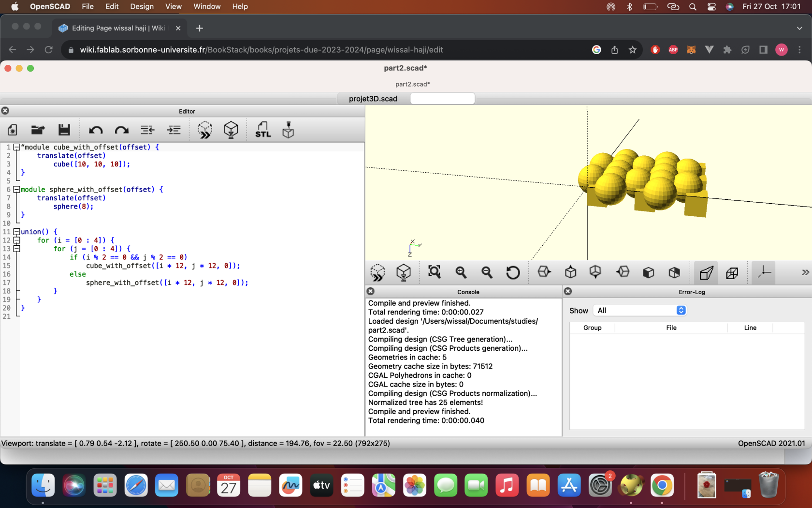Click the Unindent icon in the editor toolbar
This screenshot has height=508, width=812.
[147, 130]
